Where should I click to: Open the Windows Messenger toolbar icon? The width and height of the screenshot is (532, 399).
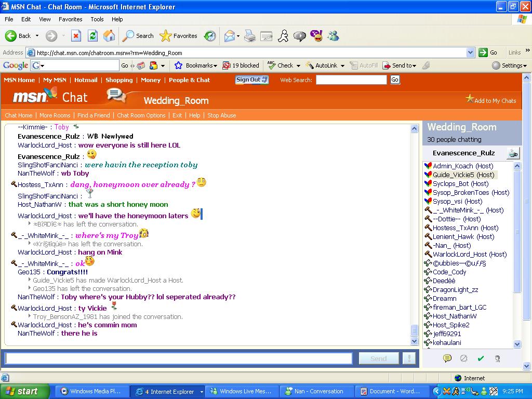tap(333, 36)
